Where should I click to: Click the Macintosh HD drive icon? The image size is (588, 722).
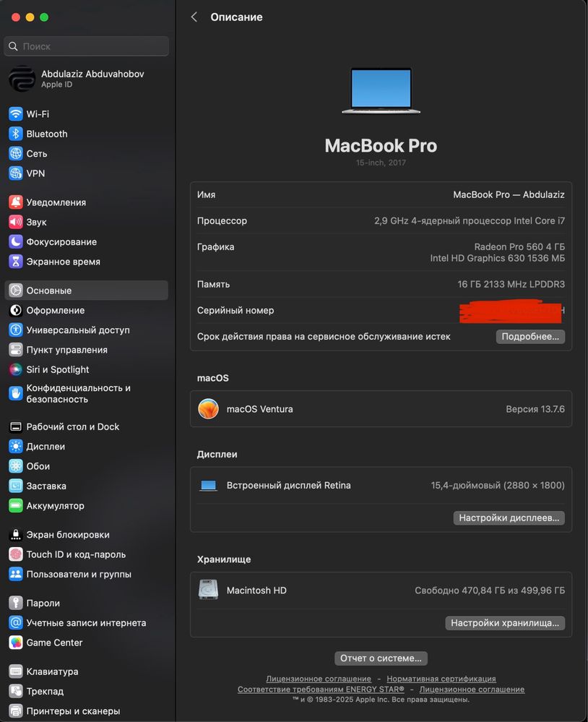pos(209,590)
